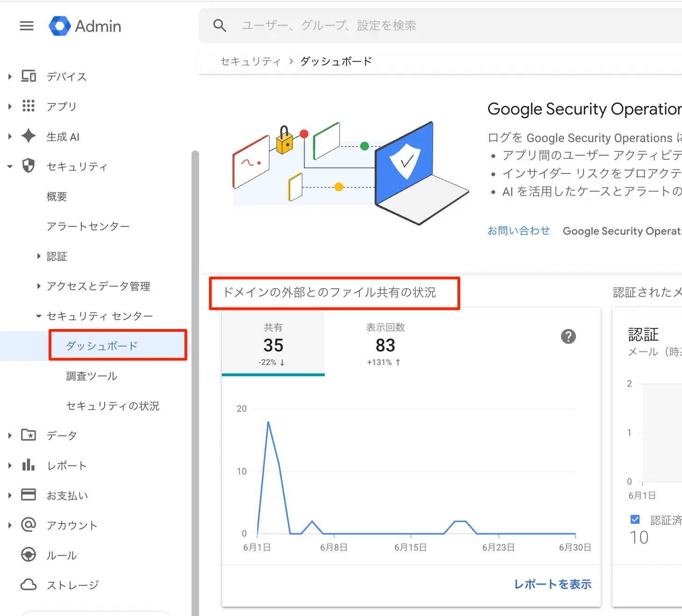Select the ルール icon in sidebar
This screenshot has width=682, height=616.
[x=28, y=555]
